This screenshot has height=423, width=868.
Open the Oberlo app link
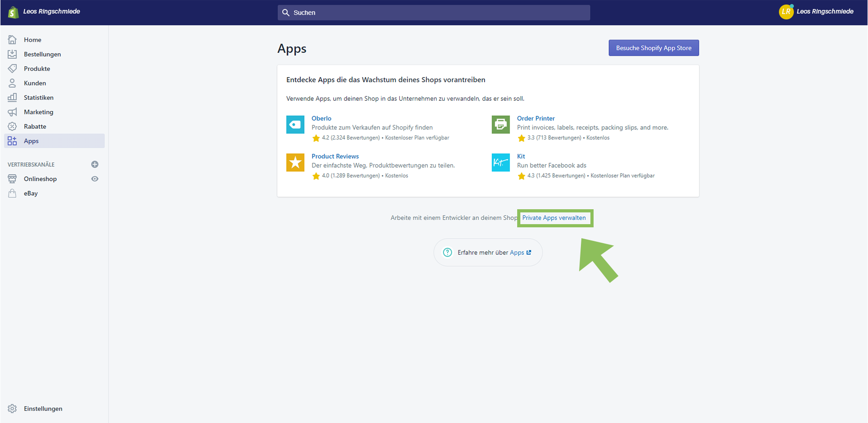(321, 118)
